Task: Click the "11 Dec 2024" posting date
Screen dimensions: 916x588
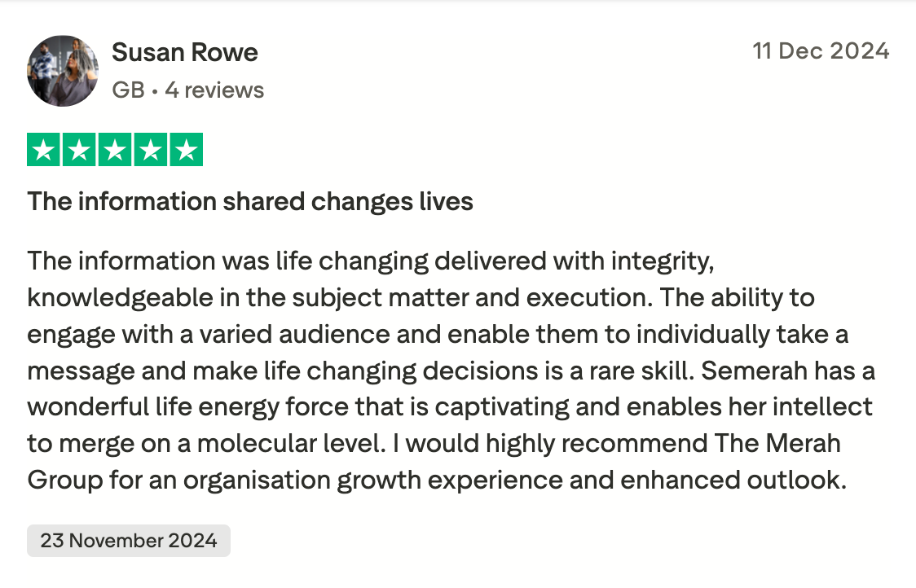Action: pos(821,51)
